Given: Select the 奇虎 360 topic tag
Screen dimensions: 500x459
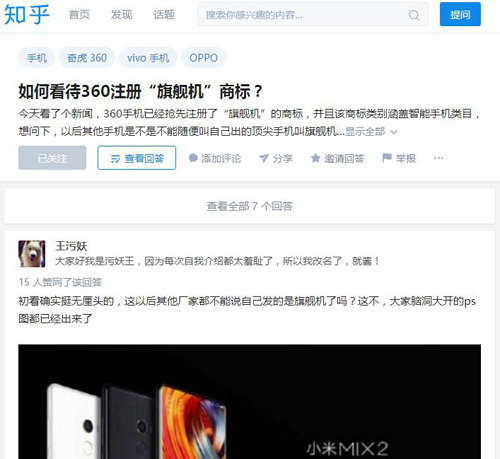Looking at the screenshot, I should coord(87,58).
